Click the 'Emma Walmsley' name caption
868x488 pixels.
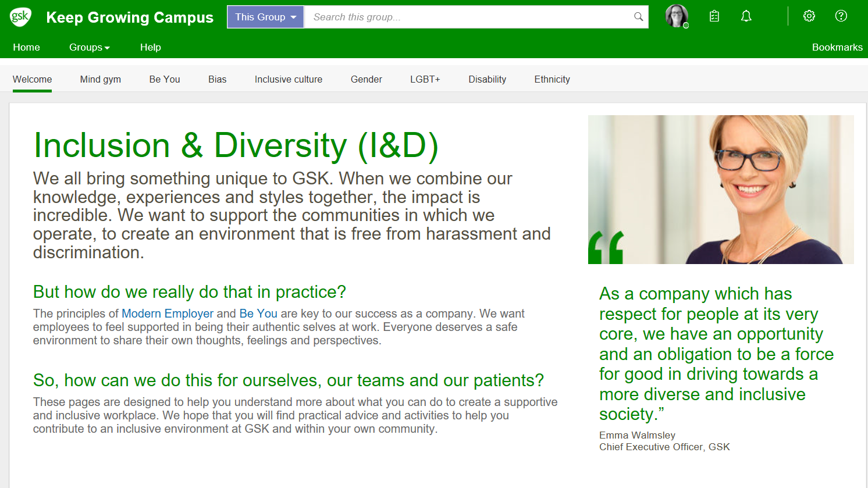click(x=637, y=435)
